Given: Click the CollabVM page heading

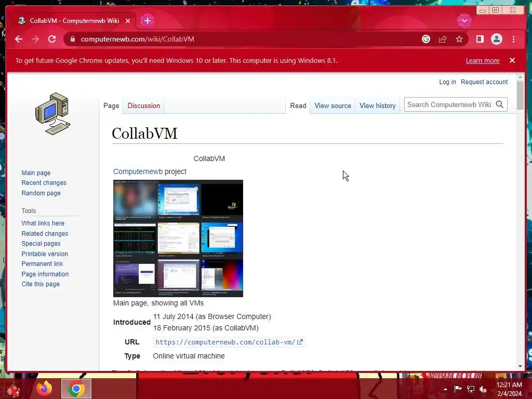Looking at the screenshot, I should (x=144, y=134).
